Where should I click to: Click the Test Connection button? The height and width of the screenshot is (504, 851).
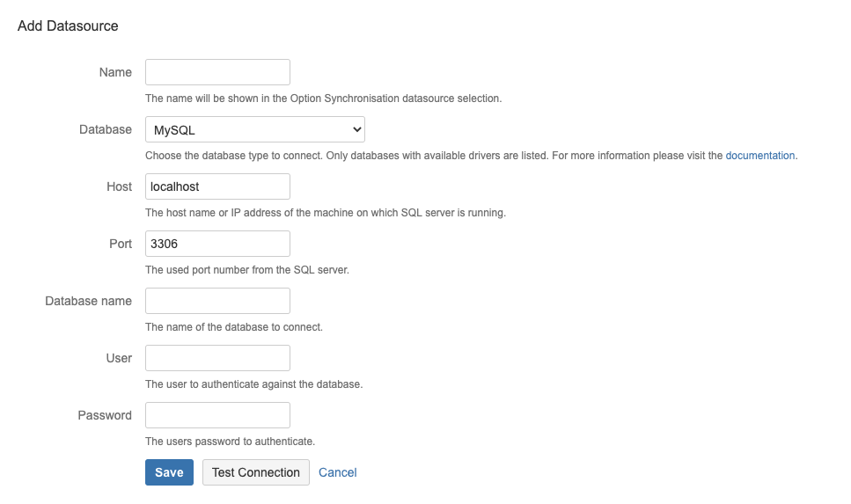tap(256, 472)
